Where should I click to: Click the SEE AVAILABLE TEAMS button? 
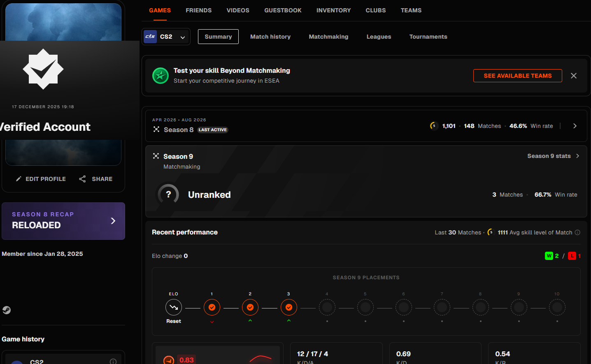[x=517, y=76]
